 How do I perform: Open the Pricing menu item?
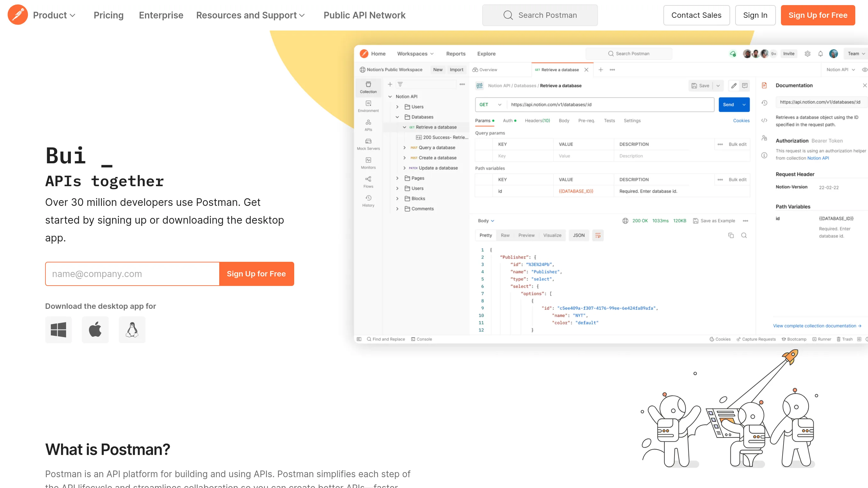pyautogui.click(x=109, y=15)
